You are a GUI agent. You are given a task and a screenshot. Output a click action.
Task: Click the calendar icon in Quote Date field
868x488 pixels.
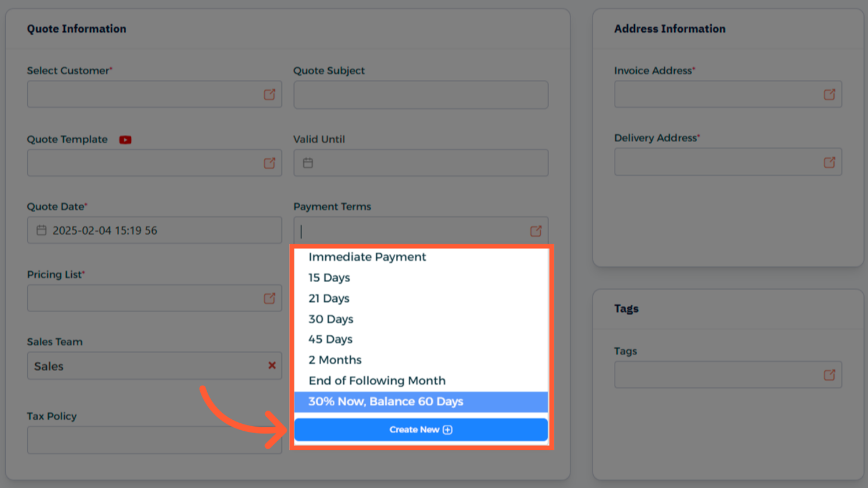point(42,230)
